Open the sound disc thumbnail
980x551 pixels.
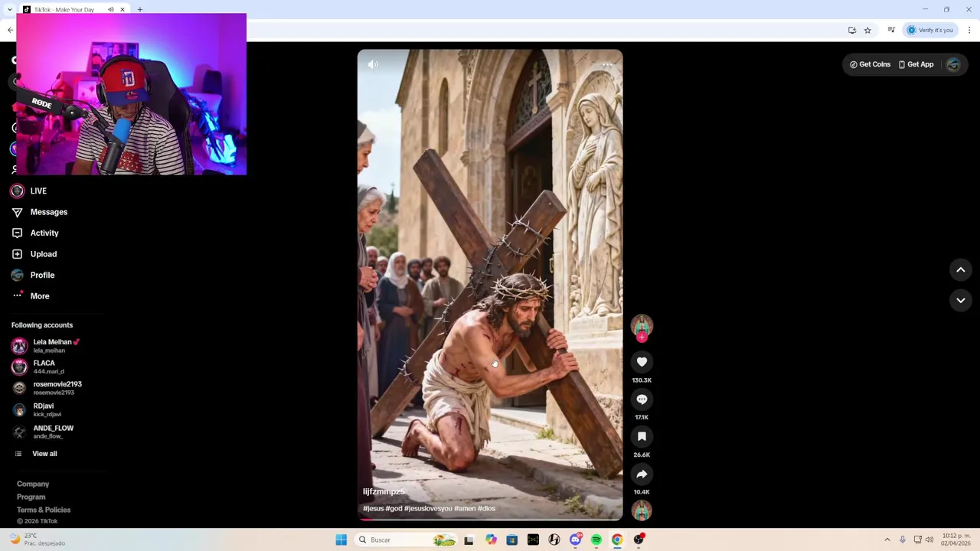tap(642, 510)
